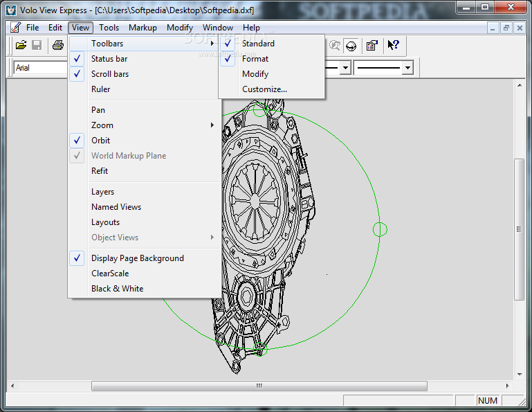Open the Markup menu
The height and width of the screenshot is (412, 532).
tap(143, 28)
